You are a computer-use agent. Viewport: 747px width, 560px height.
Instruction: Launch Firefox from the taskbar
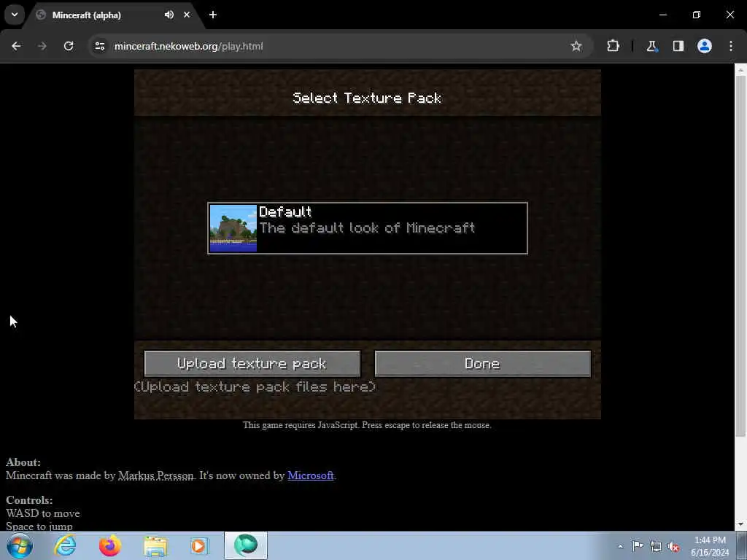[x=109, y=545]
